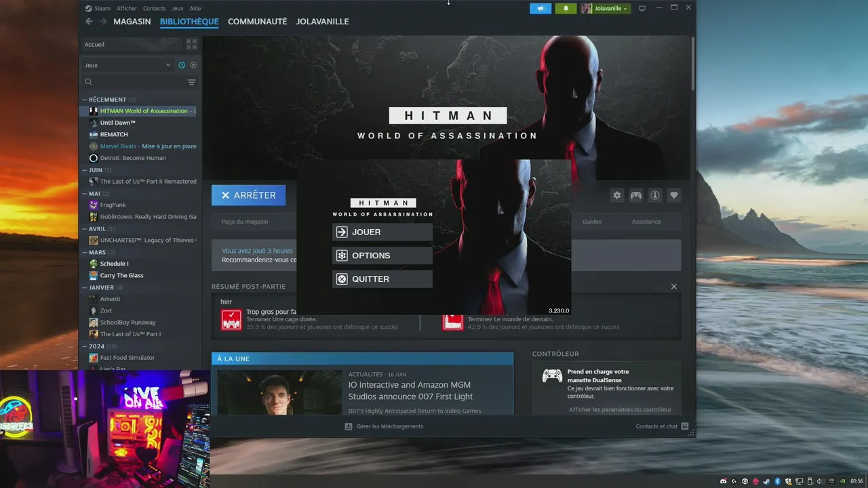The height and width of the screenshot is (488, 868).
Task: Click JOUER in the HITMAN launcher
Action: [x=382, y=232]
